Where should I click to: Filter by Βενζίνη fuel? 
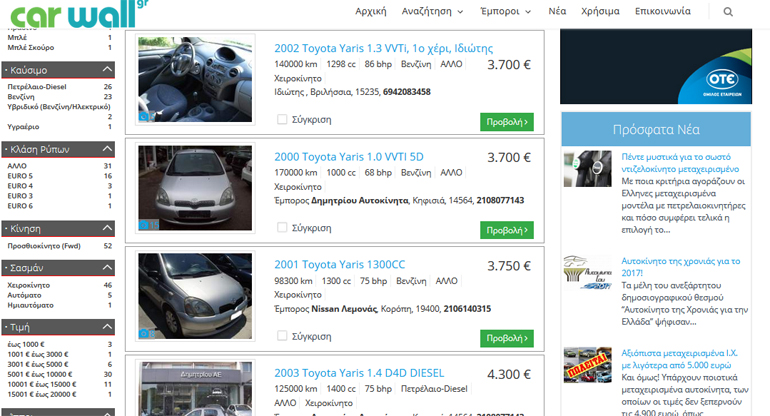tap(21, 97)
